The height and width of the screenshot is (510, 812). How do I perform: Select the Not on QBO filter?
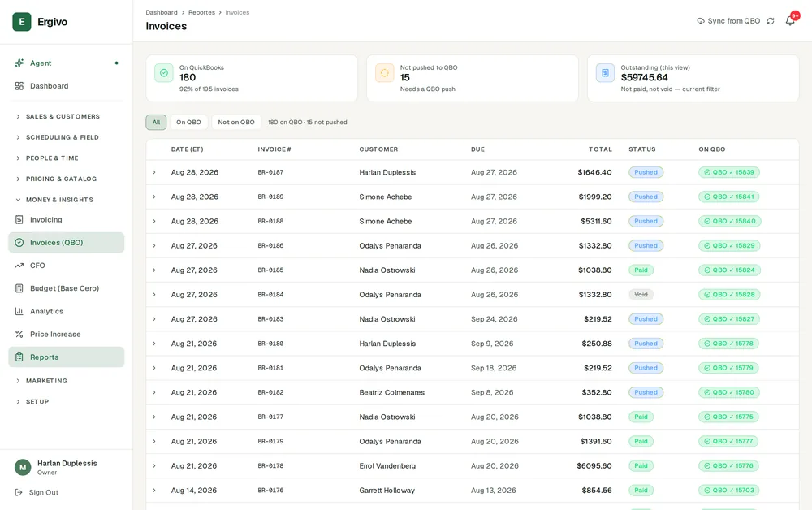[236, 122]
